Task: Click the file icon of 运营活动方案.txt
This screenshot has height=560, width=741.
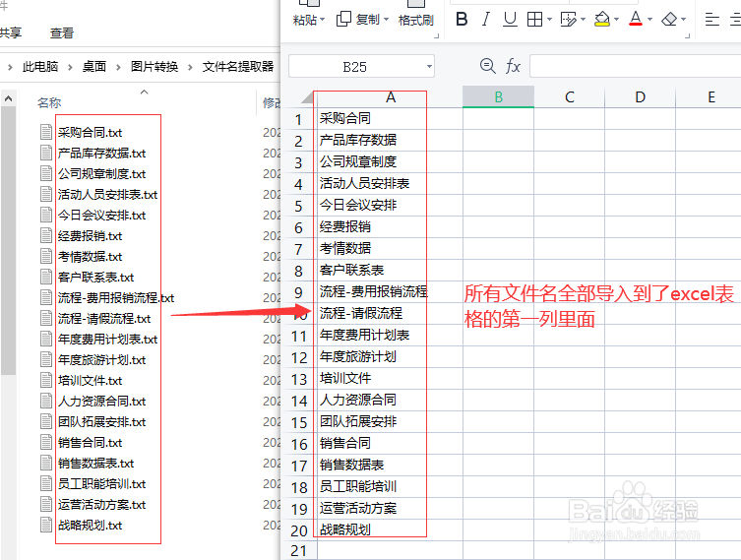Action: 46,504
